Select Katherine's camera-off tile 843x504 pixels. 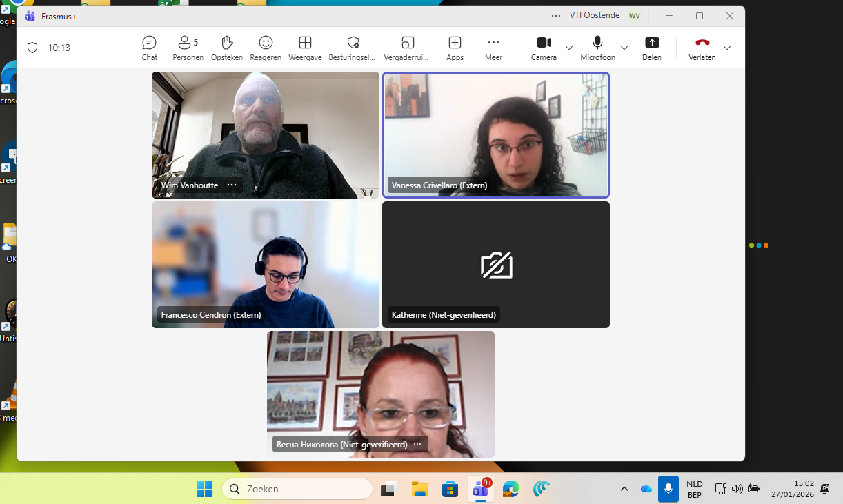(x=496, y=265)
